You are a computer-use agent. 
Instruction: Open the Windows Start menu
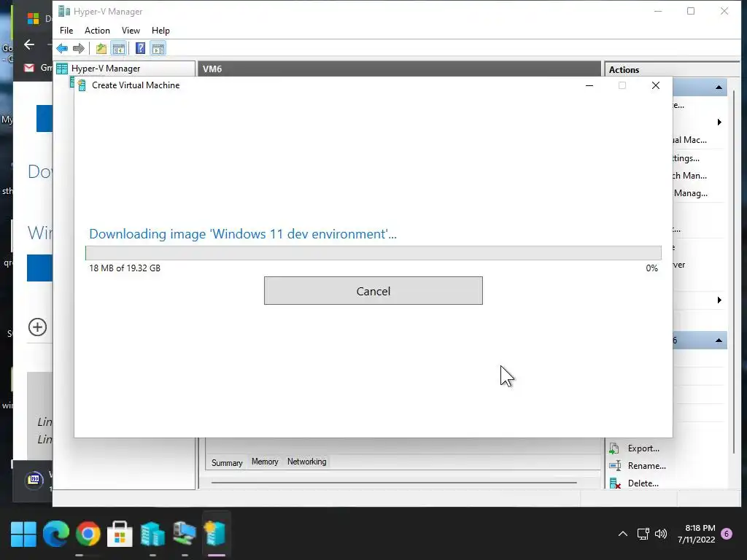pos(23,534)
